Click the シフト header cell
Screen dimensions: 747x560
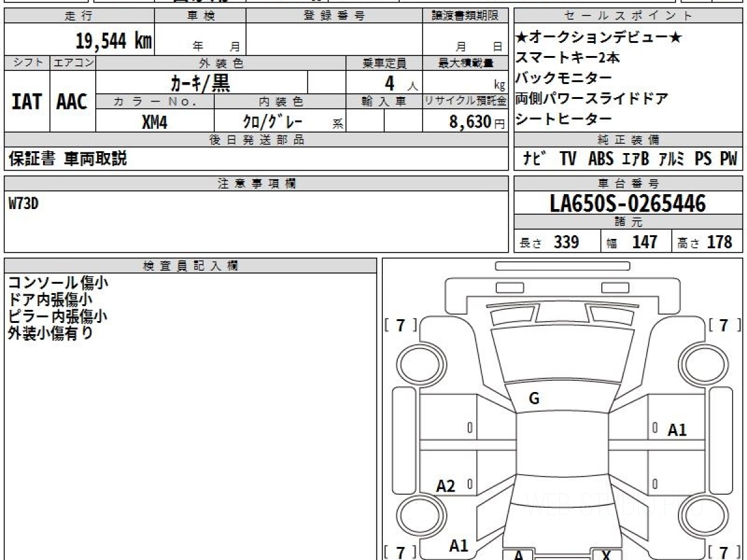click(27, 63)
